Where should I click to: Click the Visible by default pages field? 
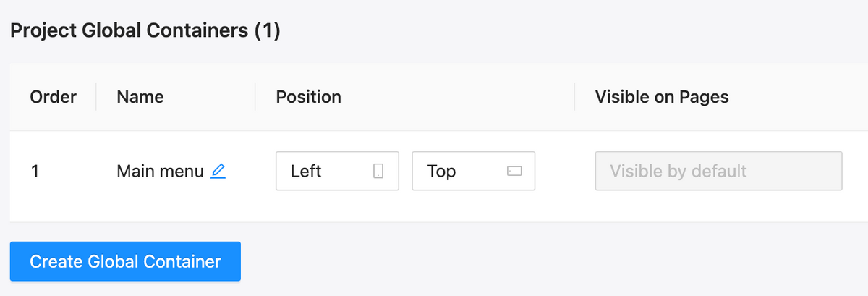718,172
